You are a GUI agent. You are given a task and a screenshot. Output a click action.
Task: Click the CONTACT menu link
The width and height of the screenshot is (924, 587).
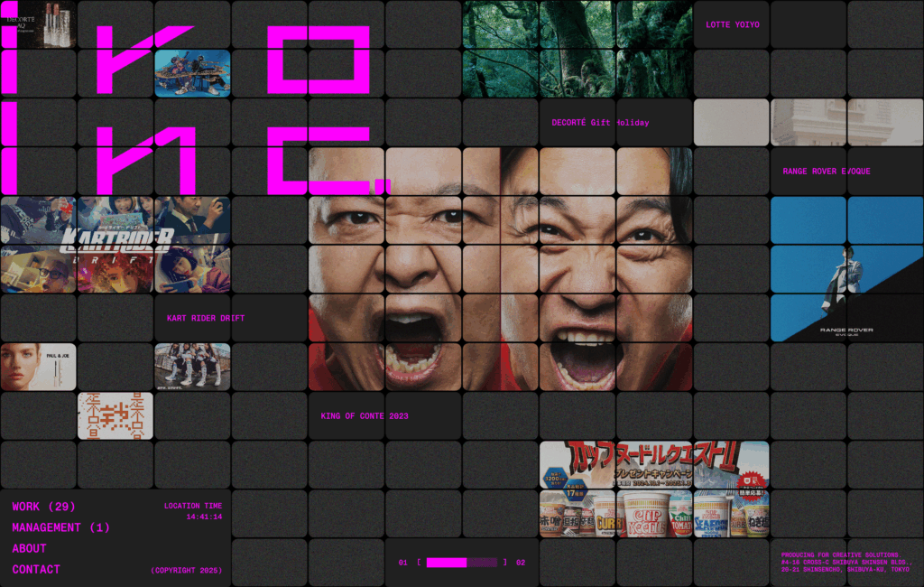[x=36, y=569]
